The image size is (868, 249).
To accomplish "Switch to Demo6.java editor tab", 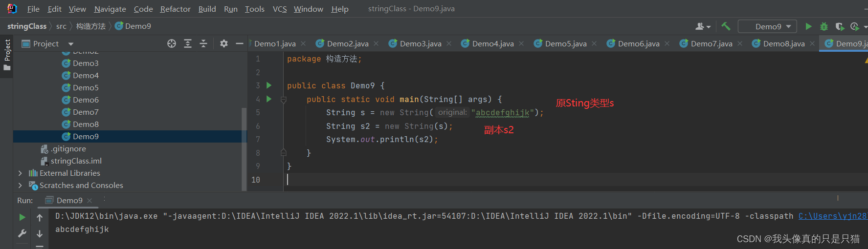I will click(639, 43).
